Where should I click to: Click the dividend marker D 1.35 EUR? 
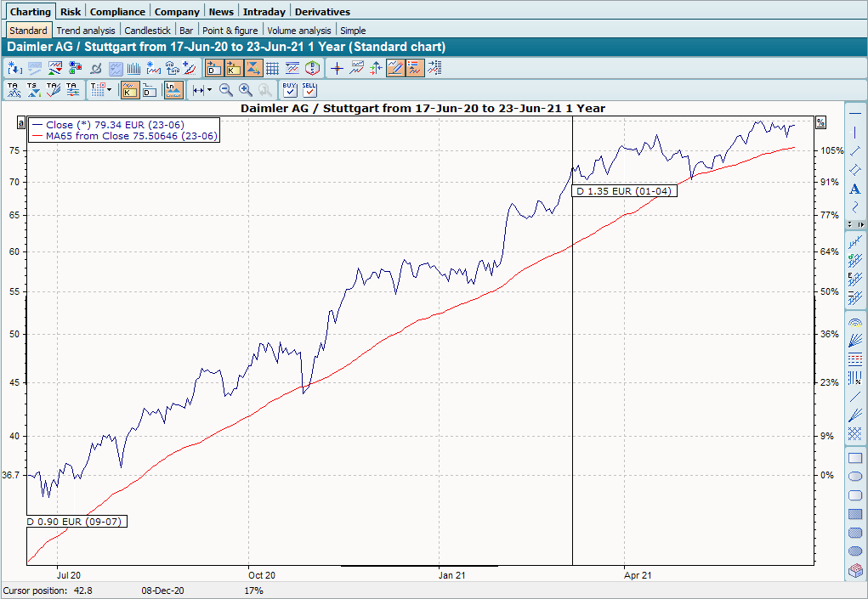click(x=624, y=191)
